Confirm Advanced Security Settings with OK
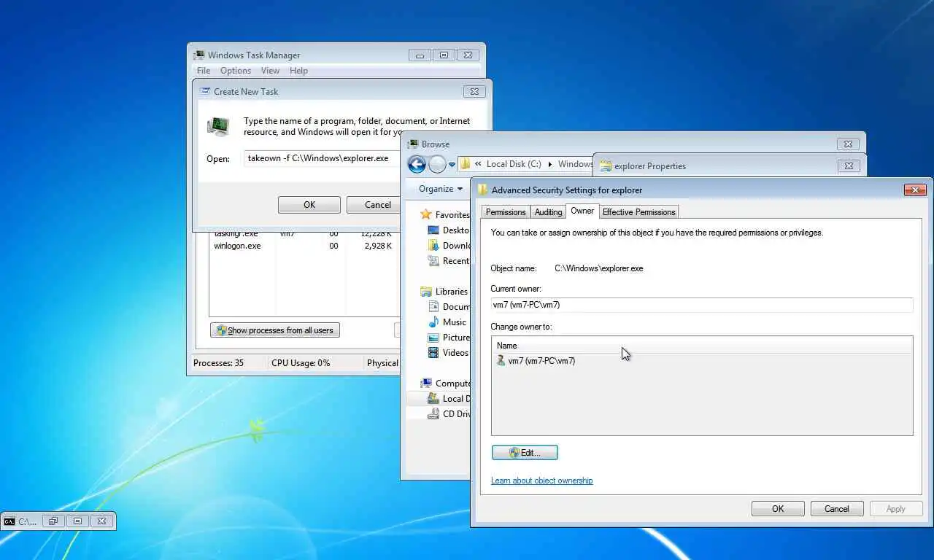The image size is (934, 560). 778,509
